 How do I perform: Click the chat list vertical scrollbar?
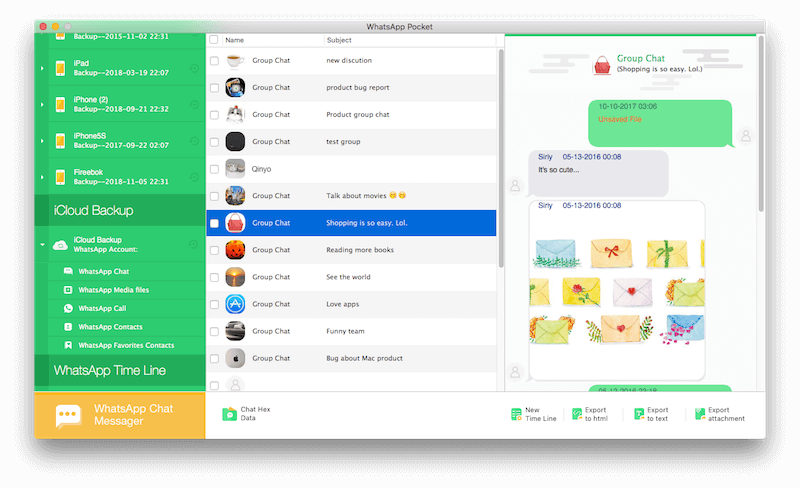pos(501,158)
